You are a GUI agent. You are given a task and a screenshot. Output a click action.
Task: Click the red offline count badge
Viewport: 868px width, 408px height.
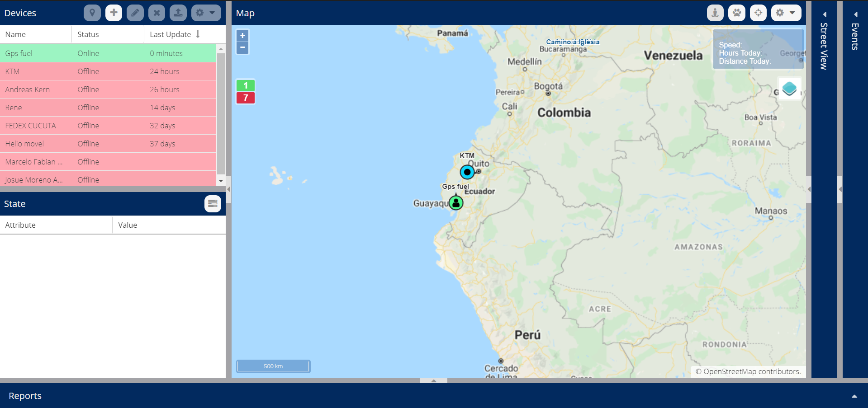(246, 98)
